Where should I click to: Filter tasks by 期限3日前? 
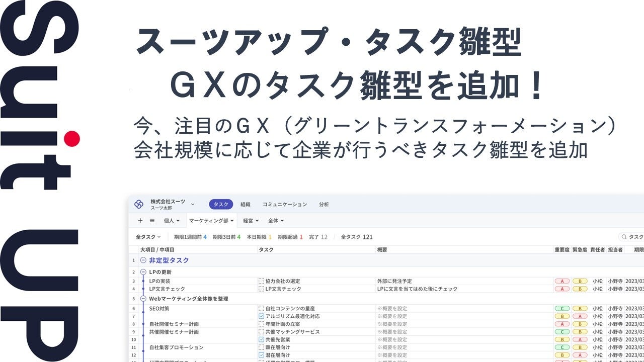(226, 237)
